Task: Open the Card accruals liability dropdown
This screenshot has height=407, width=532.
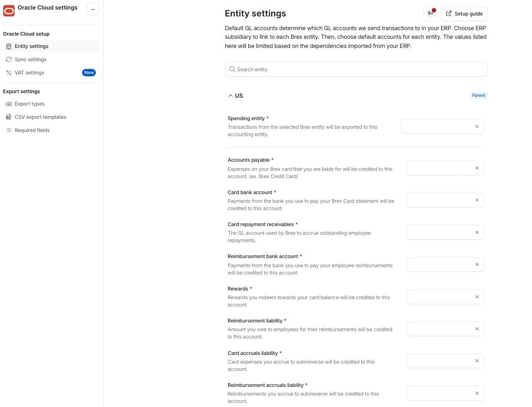Action: pyautogui.click(x=445, y=361)
